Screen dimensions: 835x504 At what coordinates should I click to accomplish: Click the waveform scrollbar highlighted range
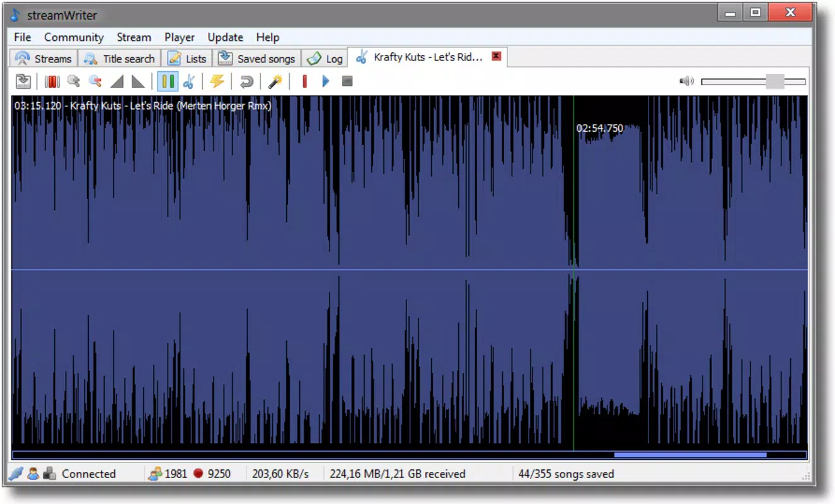click(x=690, y=455)
